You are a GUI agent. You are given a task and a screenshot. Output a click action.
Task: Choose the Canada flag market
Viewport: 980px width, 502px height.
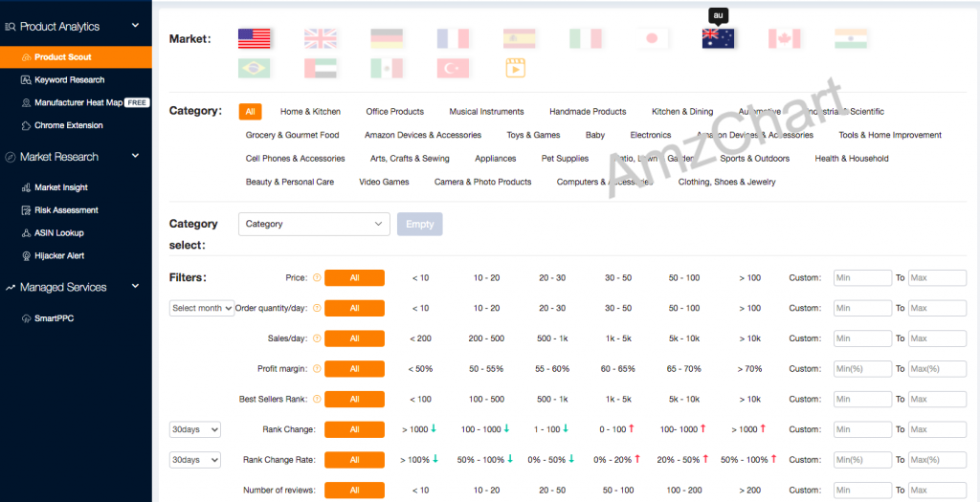785,38
